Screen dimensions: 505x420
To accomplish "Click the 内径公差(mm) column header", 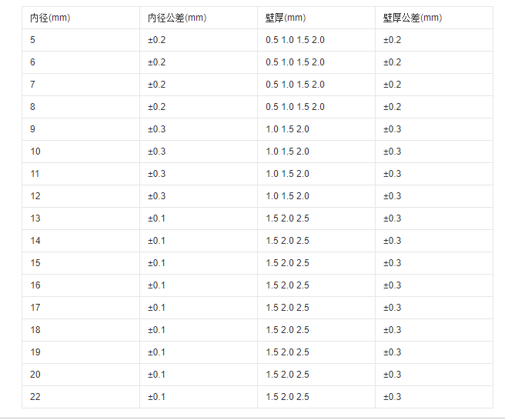I will click(x=176, y=18).
